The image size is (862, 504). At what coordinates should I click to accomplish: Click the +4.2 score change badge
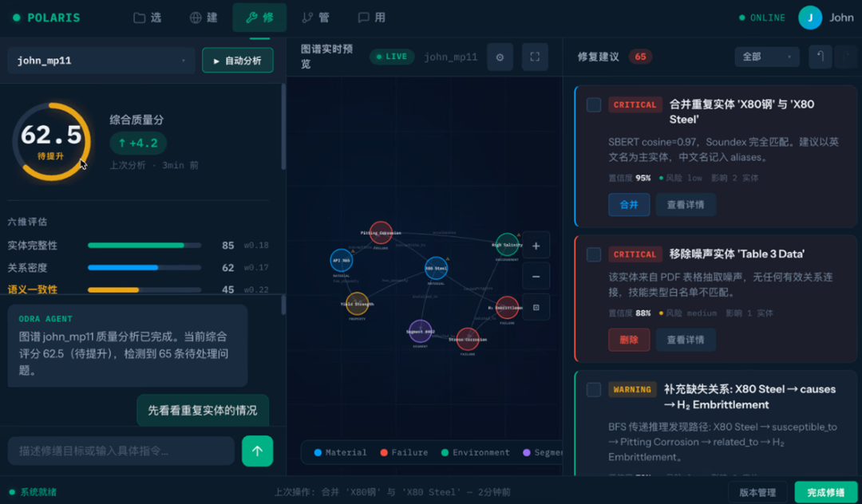[138, 144]
